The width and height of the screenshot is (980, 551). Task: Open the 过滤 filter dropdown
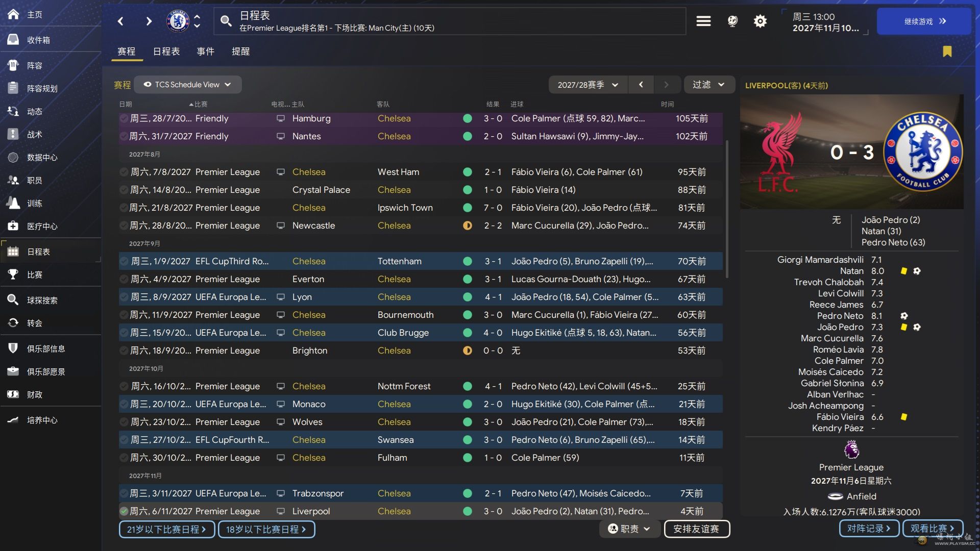point(708,85)
